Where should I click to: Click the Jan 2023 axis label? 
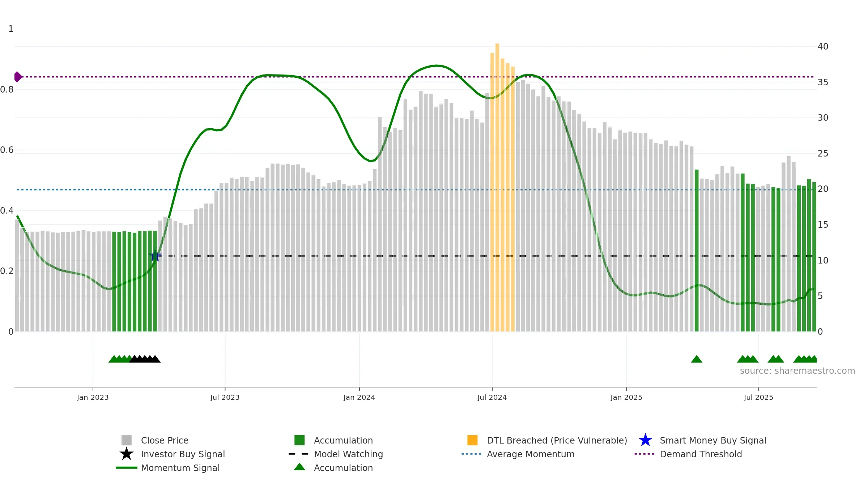(93, 397)
